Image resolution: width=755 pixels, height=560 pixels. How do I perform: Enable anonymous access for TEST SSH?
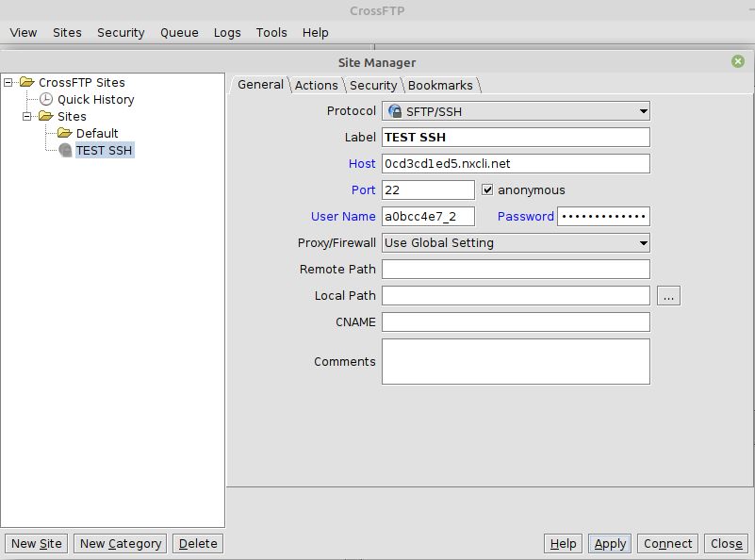coord(486,189)
